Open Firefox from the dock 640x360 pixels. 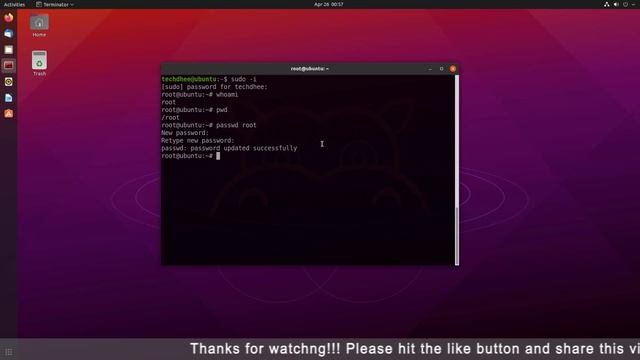pos(9,18)
